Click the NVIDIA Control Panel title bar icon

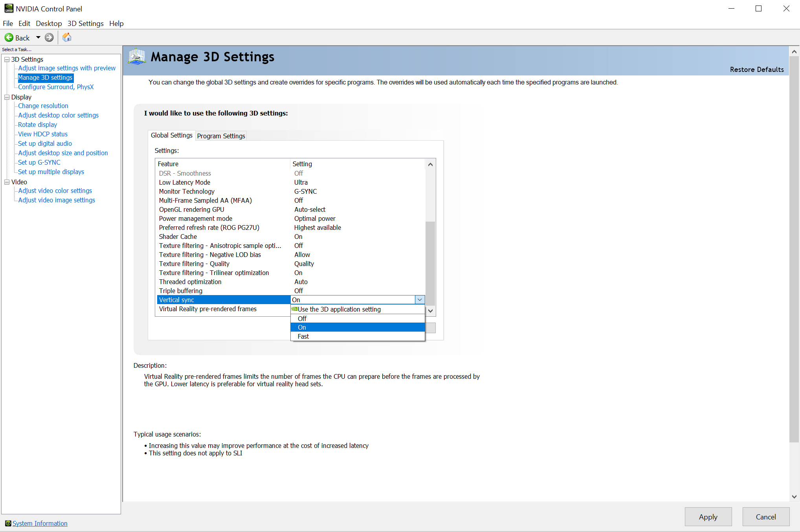[x=9, y=8]
